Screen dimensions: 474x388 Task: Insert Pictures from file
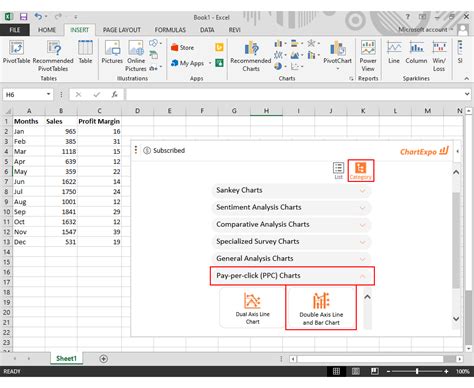112,52
